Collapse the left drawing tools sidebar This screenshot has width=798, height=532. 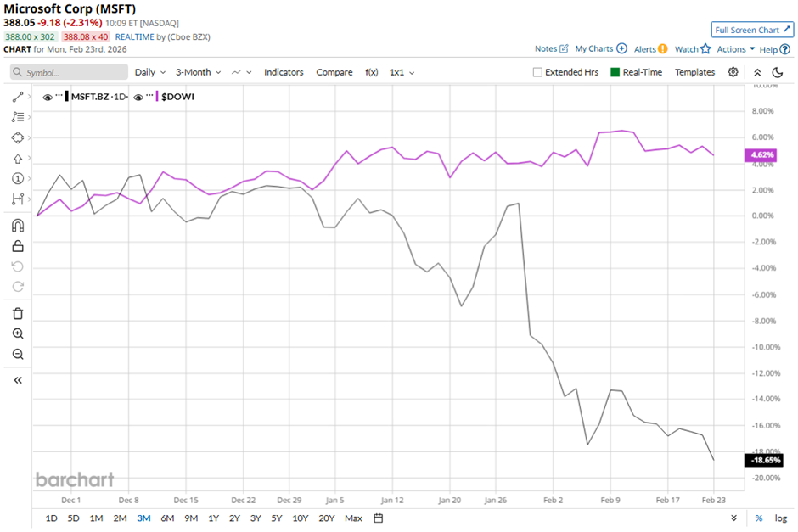click(x=18, y=380)
